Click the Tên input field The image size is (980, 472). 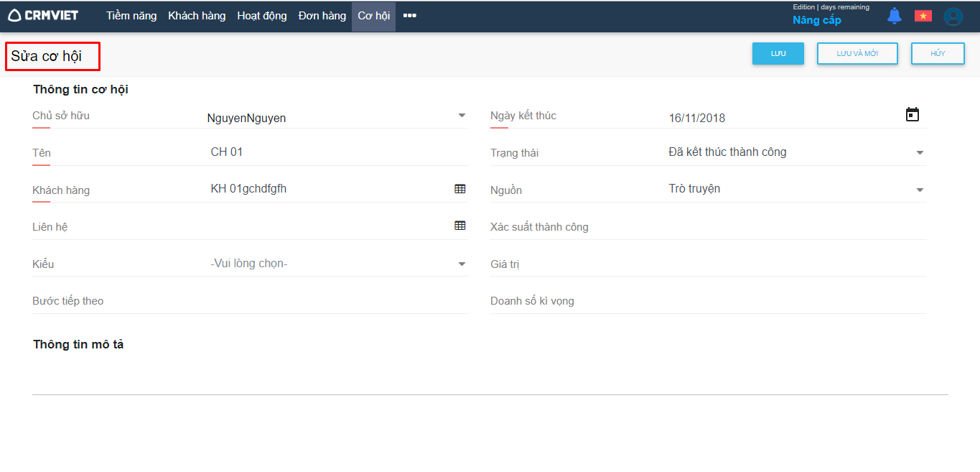pyautogui.click(x=337, y=152)
